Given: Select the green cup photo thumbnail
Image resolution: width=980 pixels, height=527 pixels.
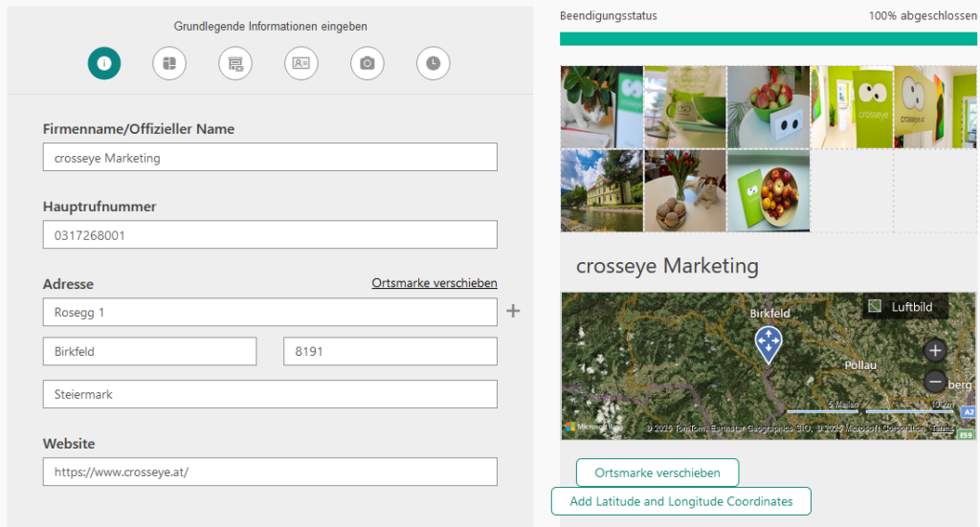Looking at the screenshot, I should tap(685, 107).
